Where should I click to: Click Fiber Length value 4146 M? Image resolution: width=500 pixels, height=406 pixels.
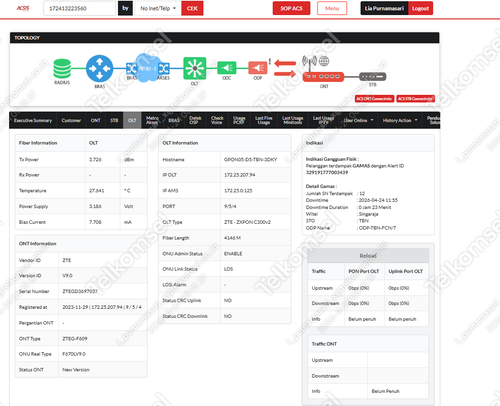[x=232, y=238]
